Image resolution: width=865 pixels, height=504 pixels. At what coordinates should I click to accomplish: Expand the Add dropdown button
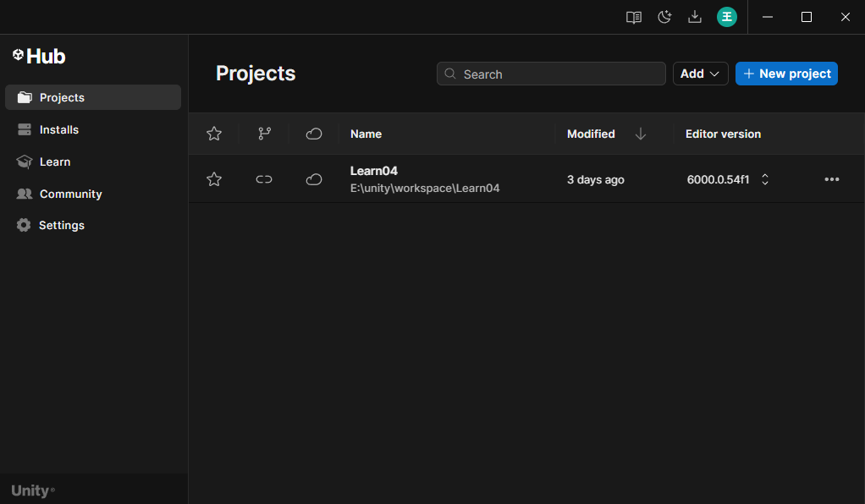click(x=701, y=74)
